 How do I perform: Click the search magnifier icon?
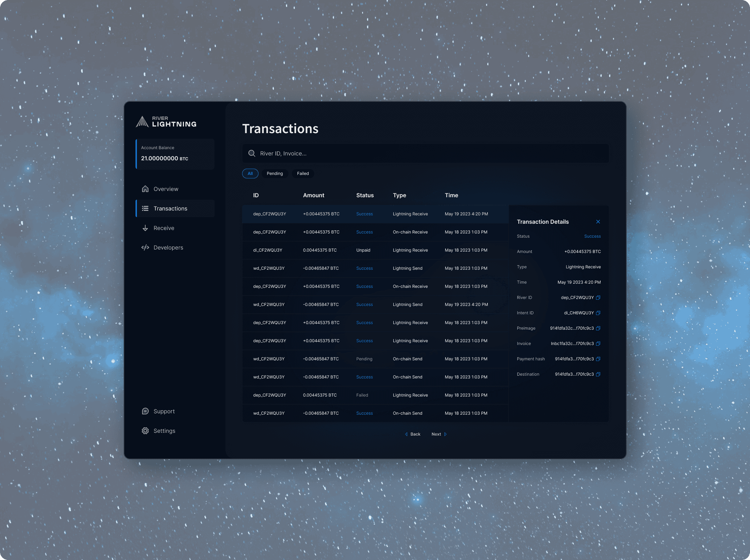(252, 153)
